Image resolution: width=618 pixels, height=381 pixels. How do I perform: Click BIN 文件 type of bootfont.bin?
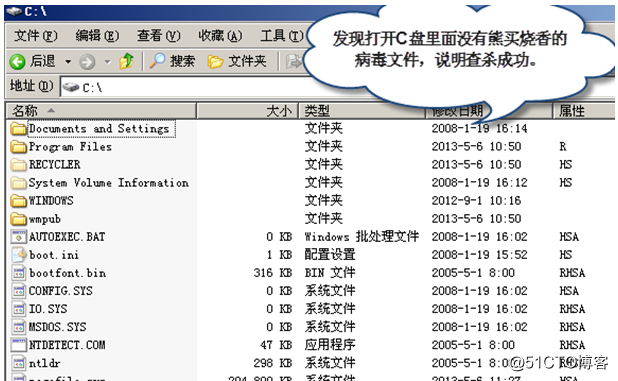[x=330, y=273]
